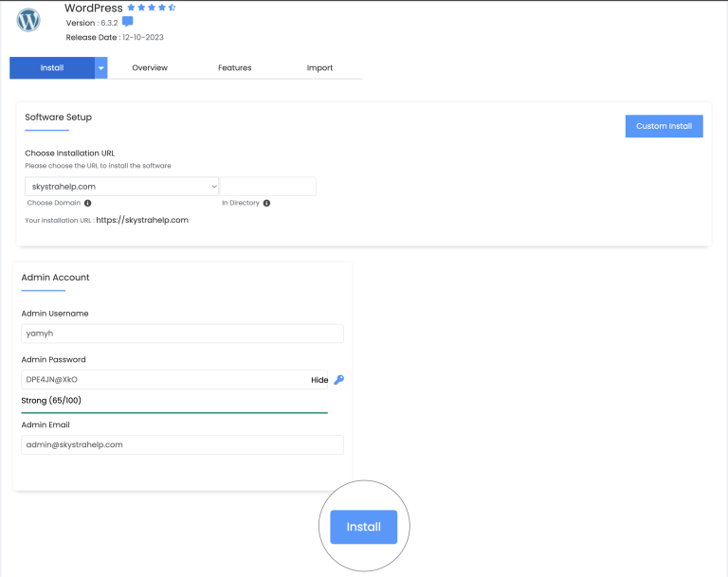This screenshot has width=728, height=577.
Task: Go to the Import tab
Action: point(319,68)
